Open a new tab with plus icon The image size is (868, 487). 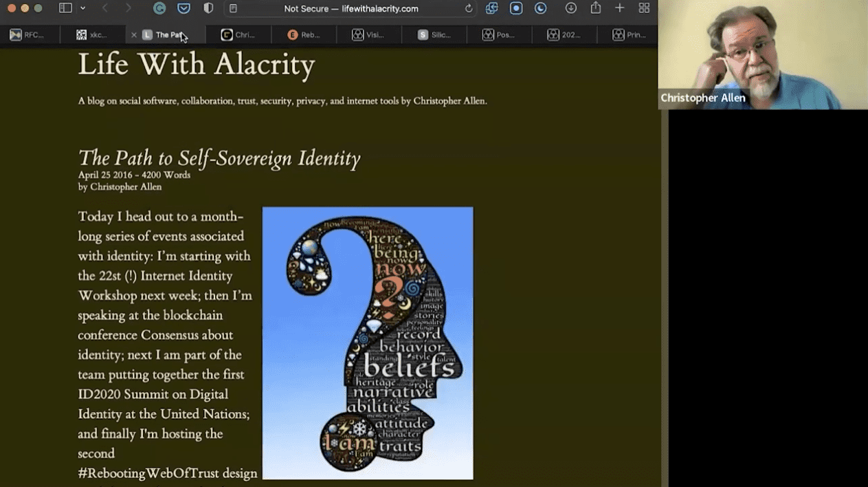[x=619, y=8]
